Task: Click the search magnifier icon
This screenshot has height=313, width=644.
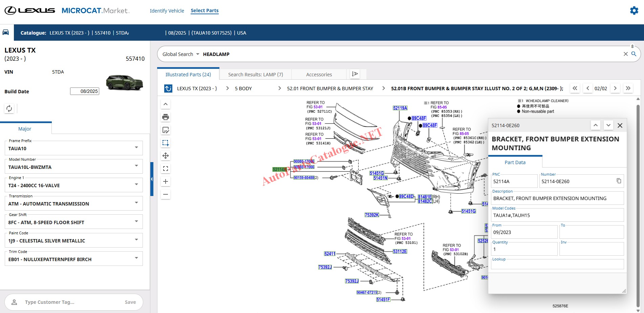Action: point(634,54)
